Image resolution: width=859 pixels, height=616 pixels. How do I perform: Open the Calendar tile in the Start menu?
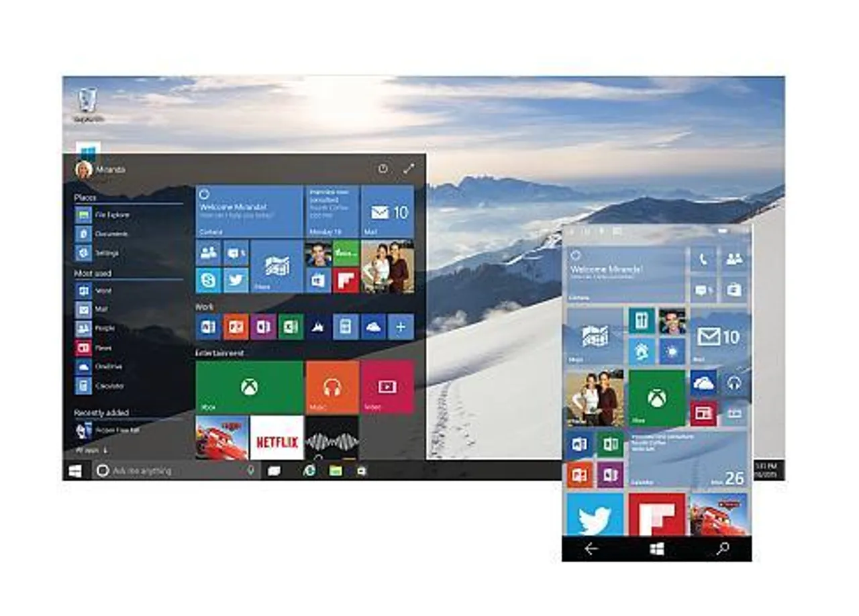pyautogui.click(x=332, y=211)
